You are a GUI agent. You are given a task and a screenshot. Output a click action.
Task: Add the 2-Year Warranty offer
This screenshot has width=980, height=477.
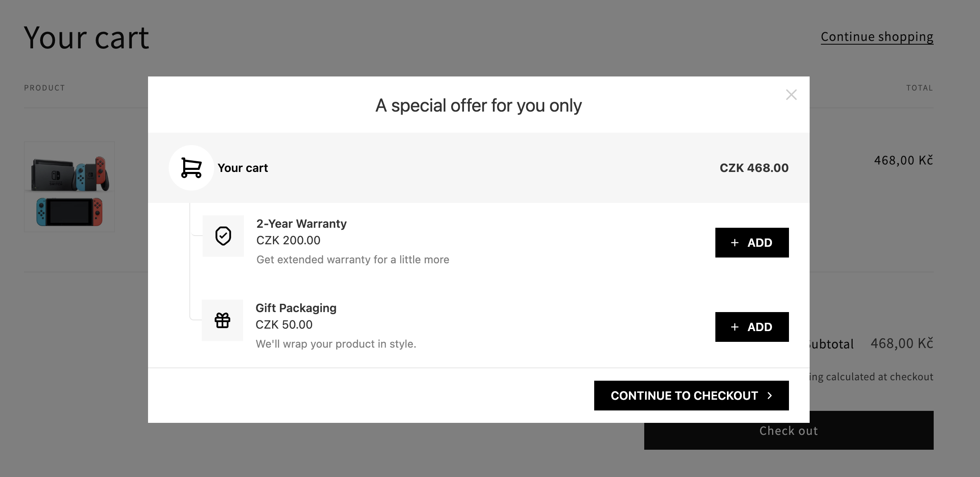[x=752, y=243]
